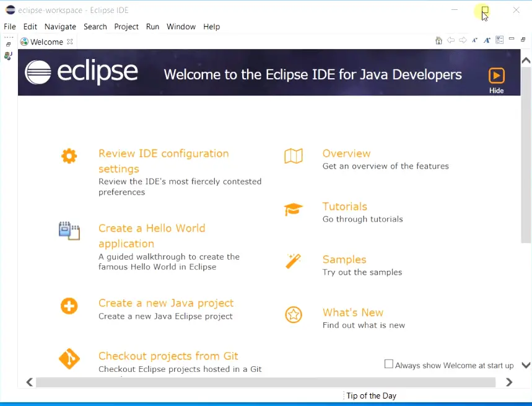Open the Samples link

click(x=344, y=259)
